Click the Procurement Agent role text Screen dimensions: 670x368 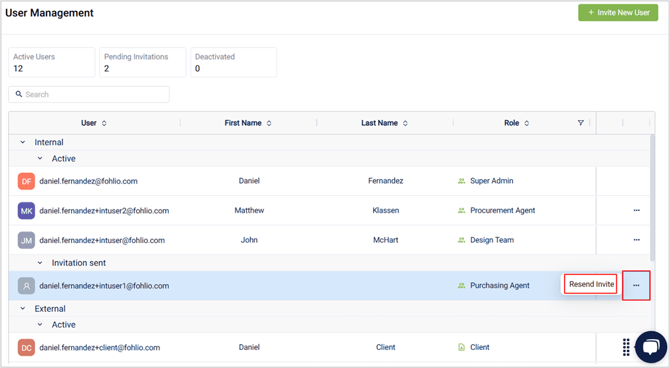tap(502, 210)
